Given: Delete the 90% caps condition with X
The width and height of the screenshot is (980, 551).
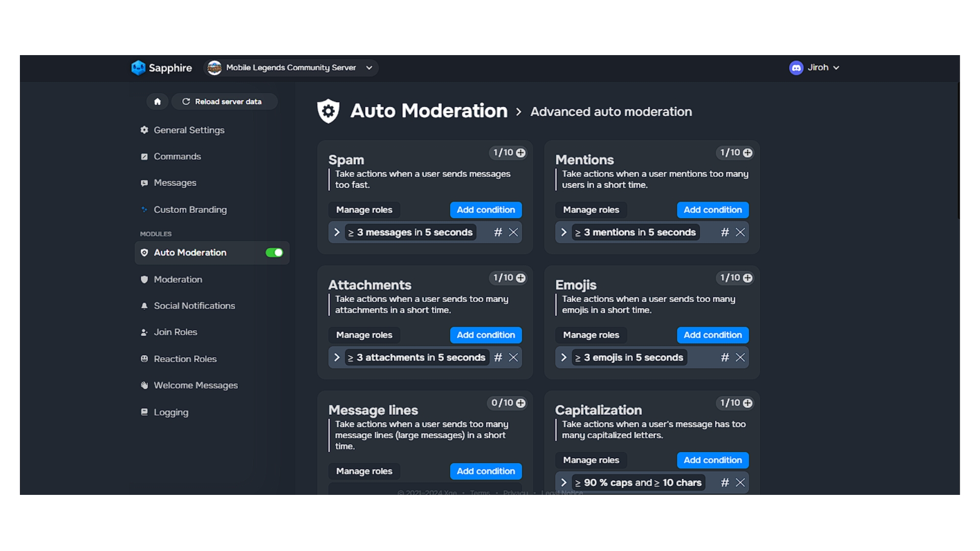Looking at the screenshot, I should tap(740, 483).
